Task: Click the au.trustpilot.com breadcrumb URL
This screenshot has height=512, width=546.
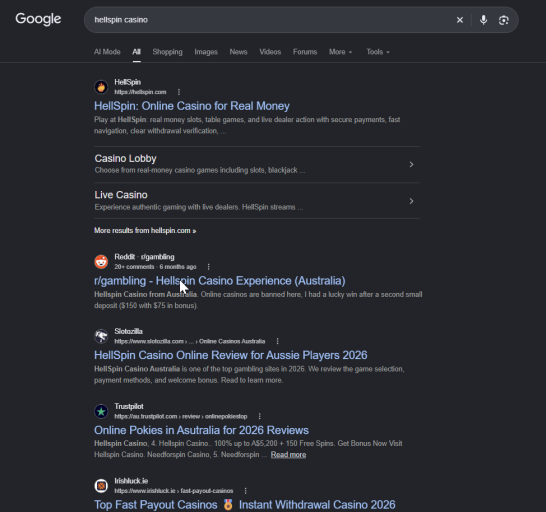Action: click(181, 416)
